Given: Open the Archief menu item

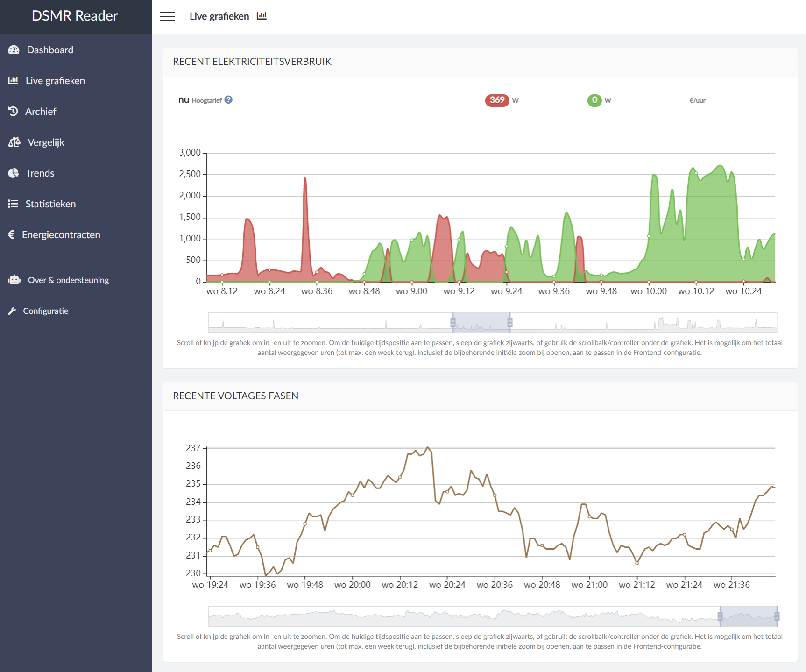Looking at the screenshot, I should (41, 111).
